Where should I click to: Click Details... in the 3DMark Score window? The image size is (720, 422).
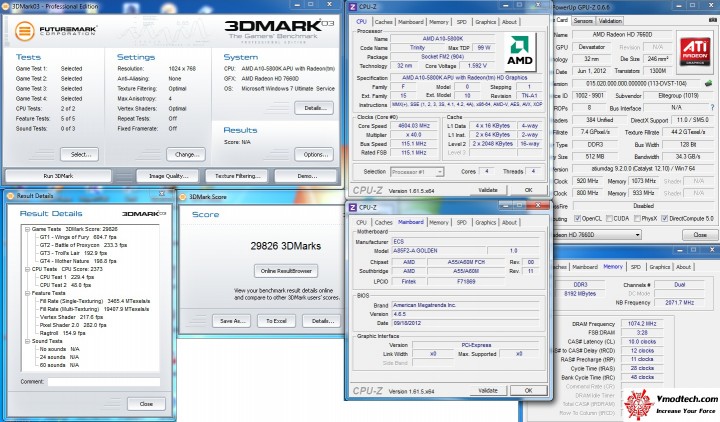(322, 321)
